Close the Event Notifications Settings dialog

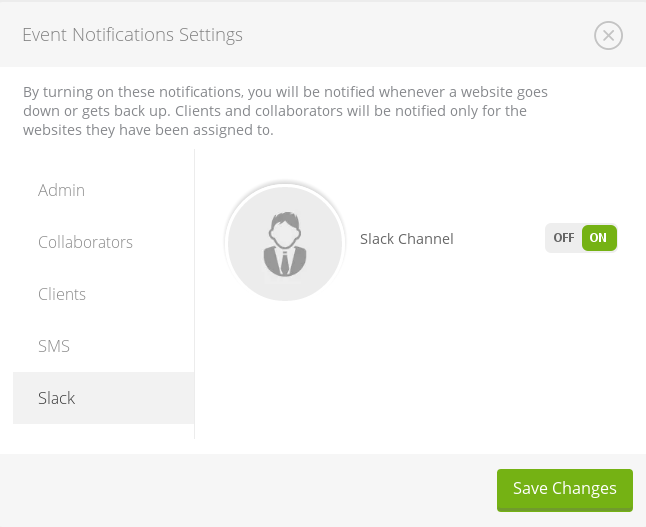point(608,36)
